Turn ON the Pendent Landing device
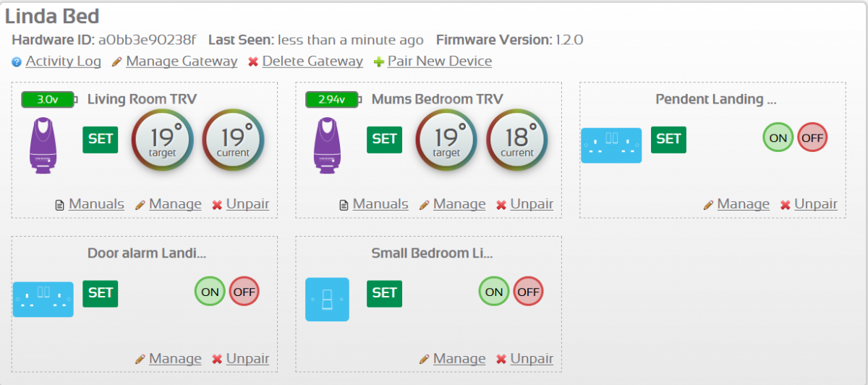 point(778,137)
